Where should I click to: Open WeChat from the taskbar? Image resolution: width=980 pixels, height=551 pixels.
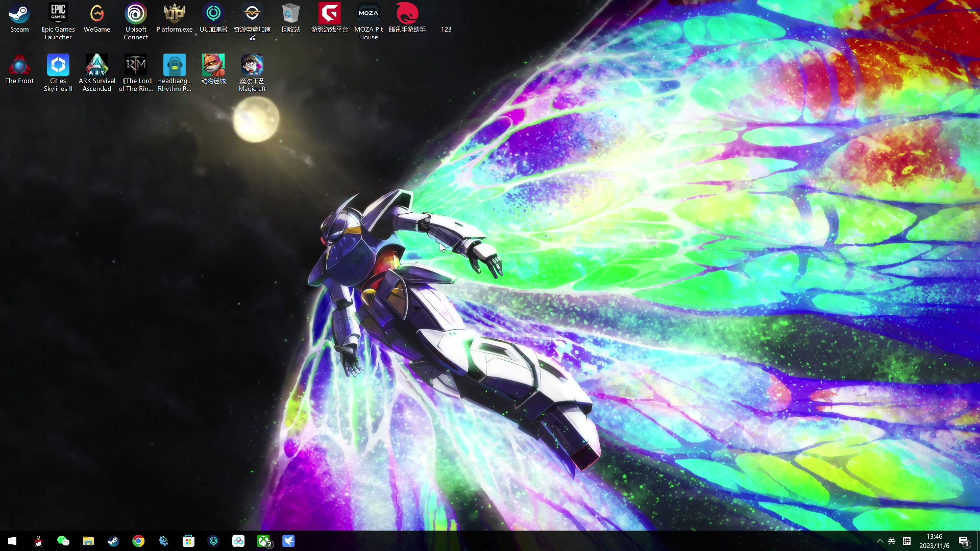coord(63,541)
